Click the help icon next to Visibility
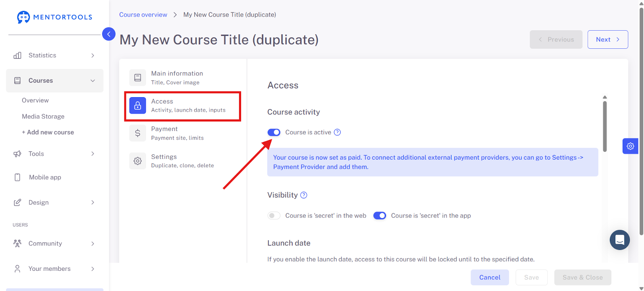The width and height of the screenshot is (644, 291). [304, 195]
